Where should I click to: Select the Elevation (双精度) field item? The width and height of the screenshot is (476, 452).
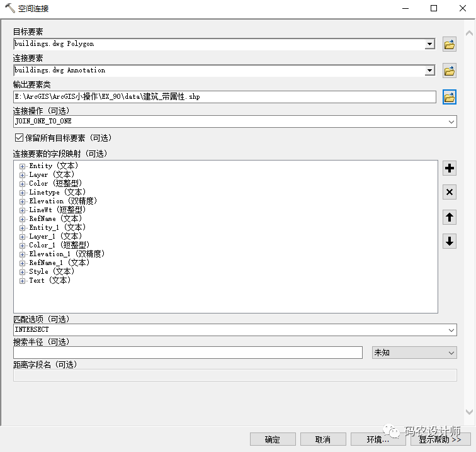[x=63, y=201]
